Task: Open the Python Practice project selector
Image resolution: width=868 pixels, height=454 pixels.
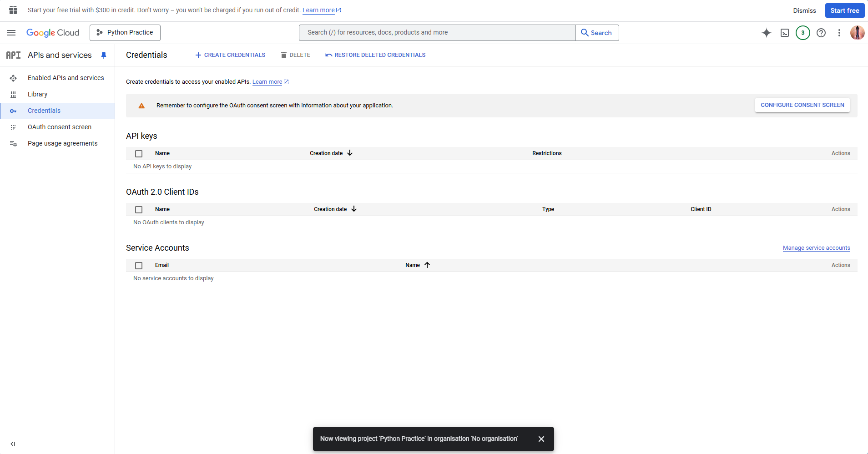Action: tap(125, 33)
